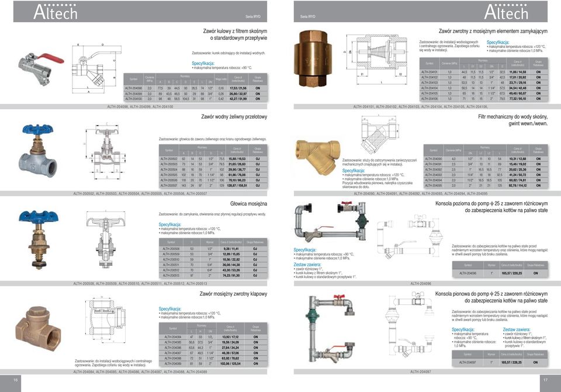Click price "92,78 / 114,12" for ALTH-204095

point(518,186)
